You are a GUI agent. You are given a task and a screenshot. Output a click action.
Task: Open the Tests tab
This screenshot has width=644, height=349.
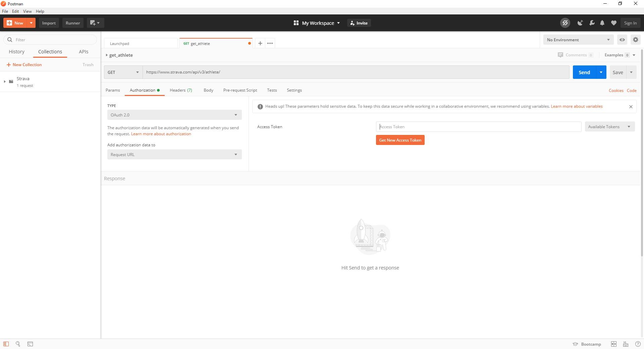(272, 90)
